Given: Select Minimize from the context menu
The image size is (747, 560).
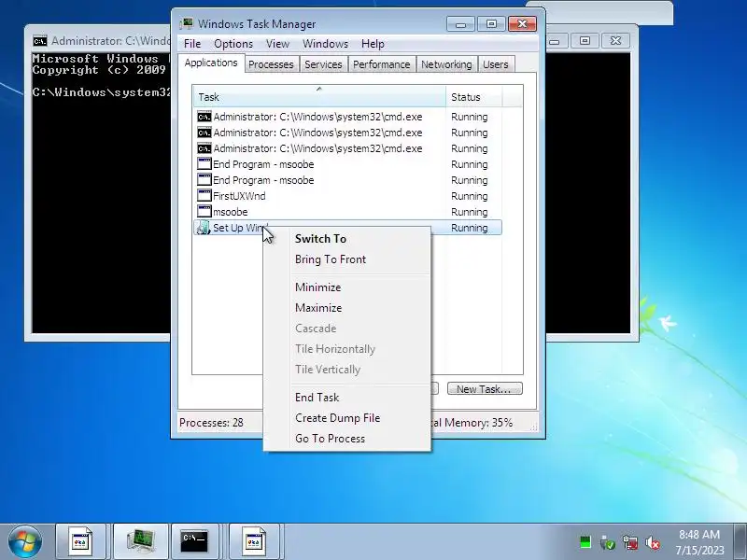Looking at the screenshot, I should pyautogui.click(x=317, y=287).
